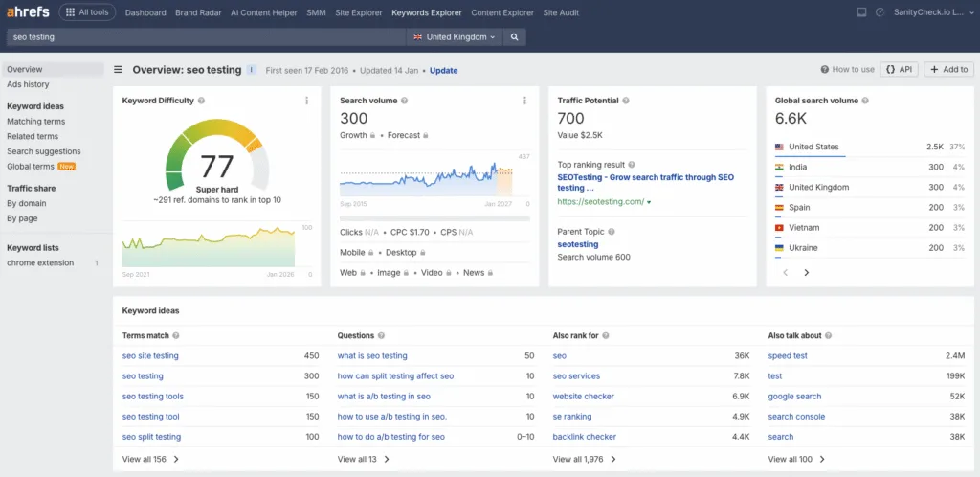Open seotesting parent topic link
980x477 pixels.
(577, 244)
